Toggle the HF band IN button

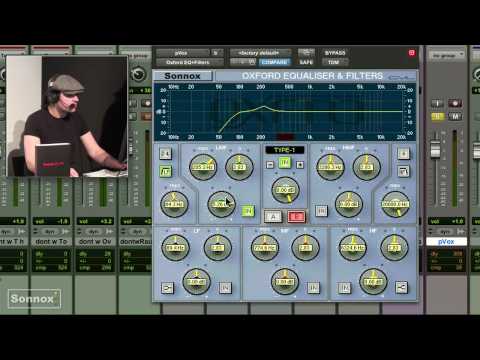coord(345,288)
